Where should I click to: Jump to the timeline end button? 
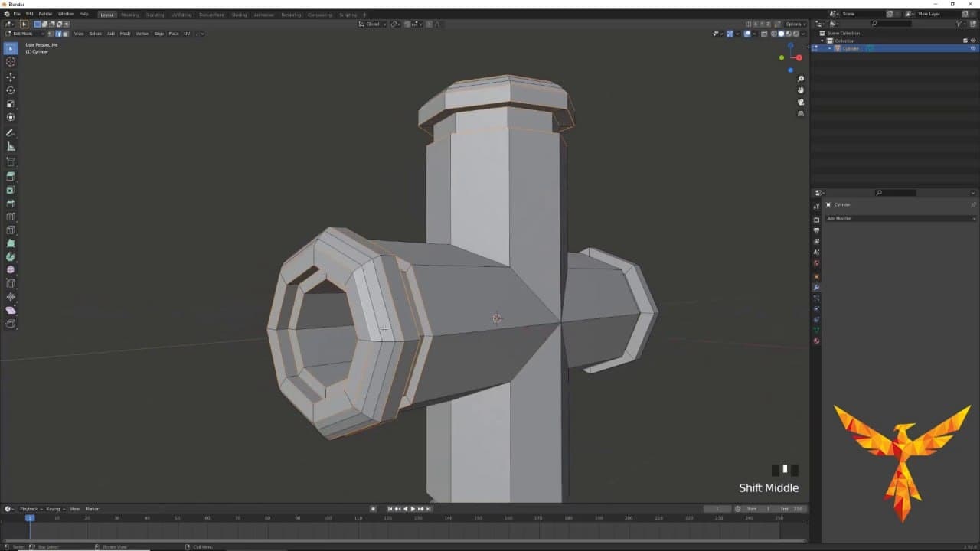coord(429,509)
